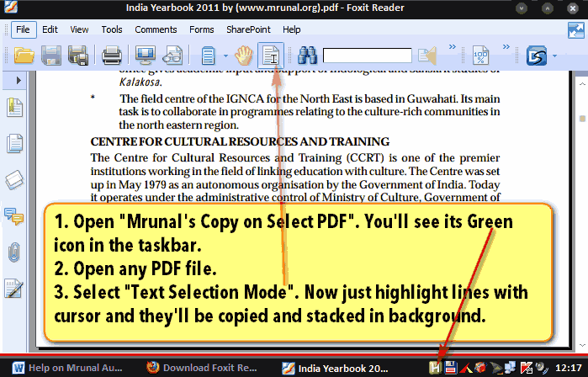The image size is (588, 377).
Task: Click the taskbar clock showing 12:17
Action: tap(569, 368)
